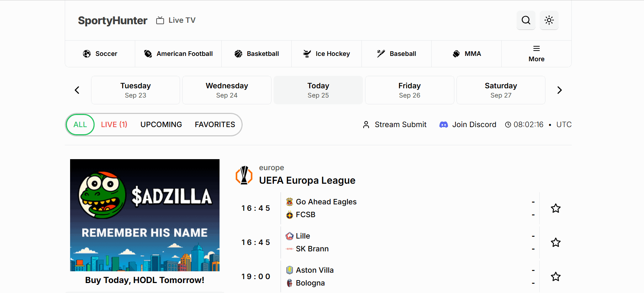Open the MMA glove icon category
644x293 pixels.
click(x=456, y=54)
